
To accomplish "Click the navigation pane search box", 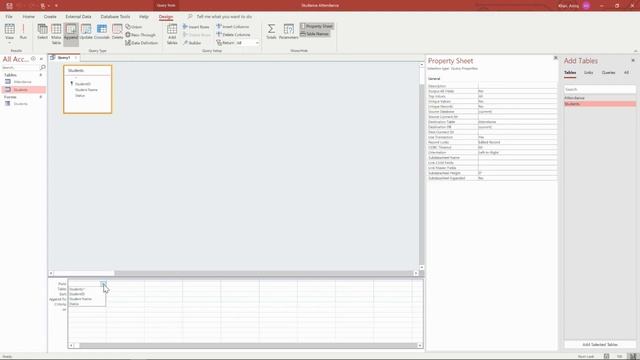I will pos(20,67).
